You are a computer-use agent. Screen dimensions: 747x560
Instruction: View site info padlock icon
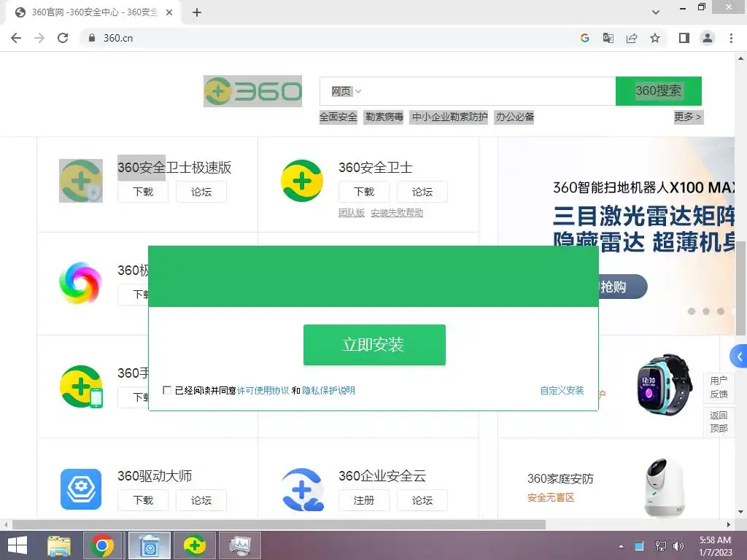[92, 38]
